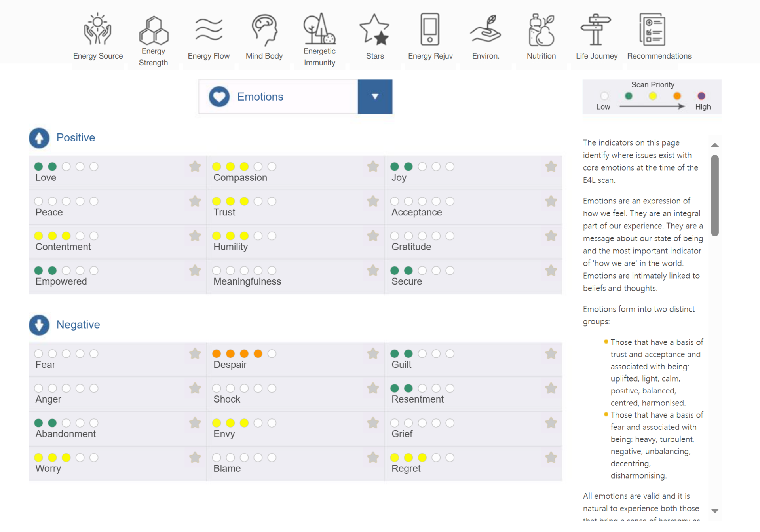Switch to the Recommendations tab
Viewport: 760px width, 532px height.
[659, 56]
